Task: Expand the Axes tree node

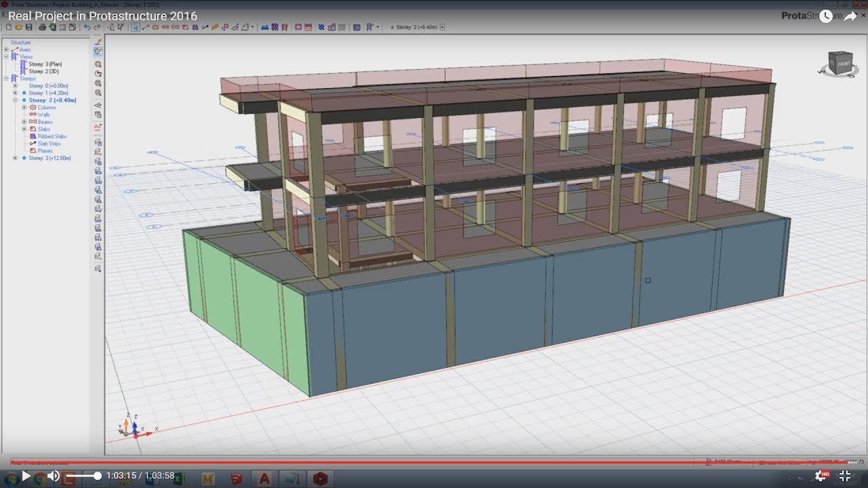Action: coord(6,49)
